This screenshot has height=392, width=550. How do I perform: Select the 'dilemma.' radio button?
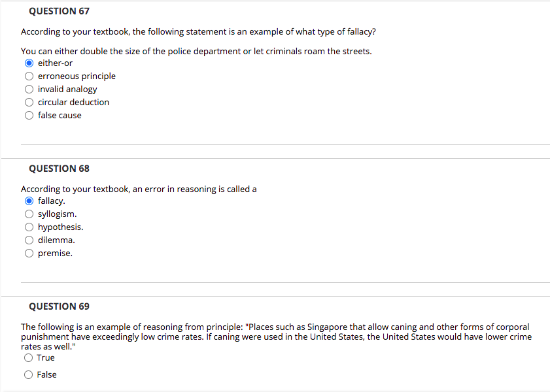[29, 240]
